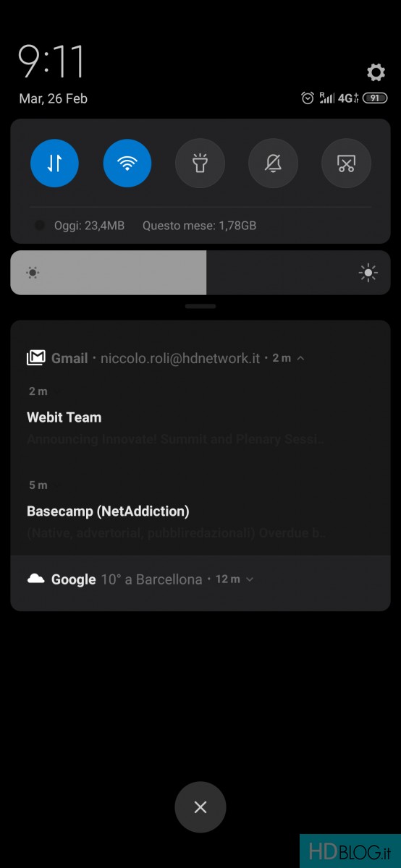Screen dimensions: 401x868
Task: Set brightness on the brightness slider
Action: (200, 273)
